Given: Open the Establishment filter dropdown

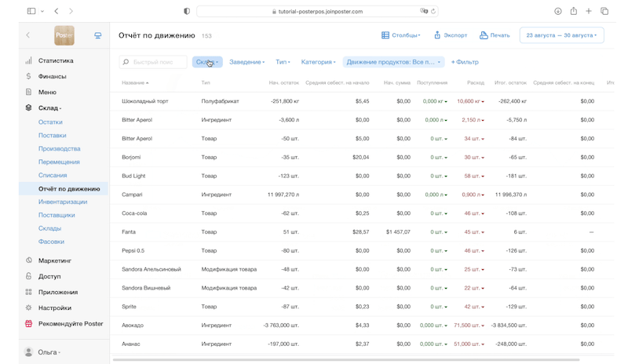Looking at the screenshot, I should (x=246, y=62).
